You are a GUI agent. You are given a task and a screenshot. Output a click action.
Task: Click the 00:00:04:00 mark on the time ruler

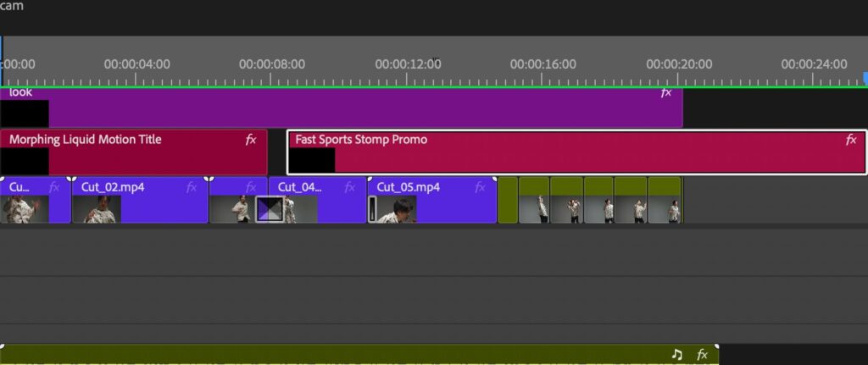pyautogui.click(x=137, y=64)
